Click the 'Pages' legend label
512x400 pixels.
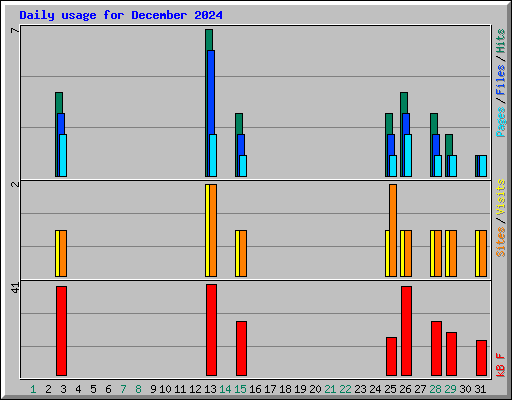[x=500, y=122]
